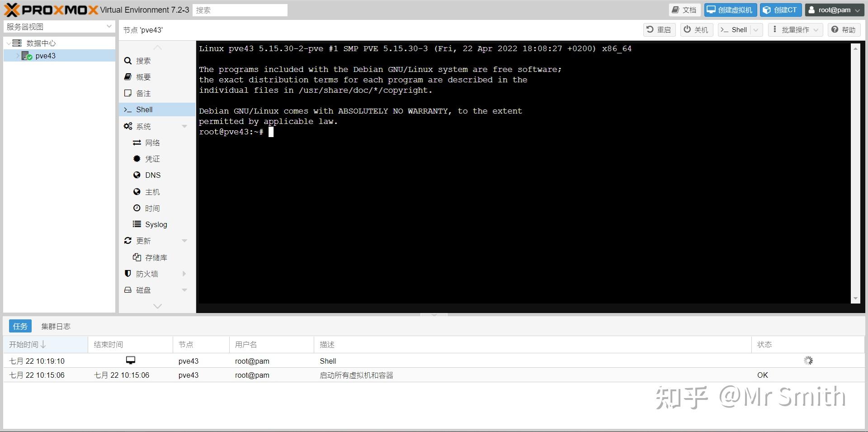Open the Shell console for node pve43
The width and height of the screenshot is (868, 432).
[x=145, y=109]
